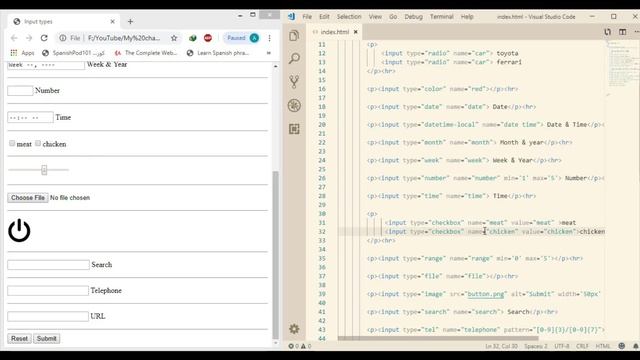Click errors and warnings count in status bar
This screenshot has height=360, width=640.
click(300, 346)
